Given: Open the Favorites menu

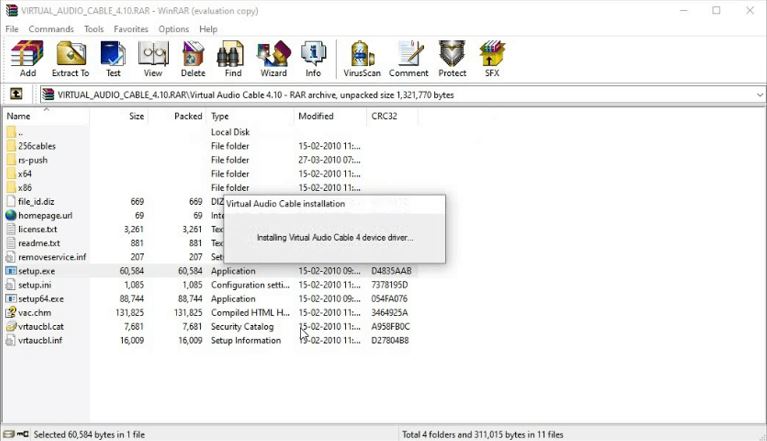Looking at the screenshot, I should point(131,29).
